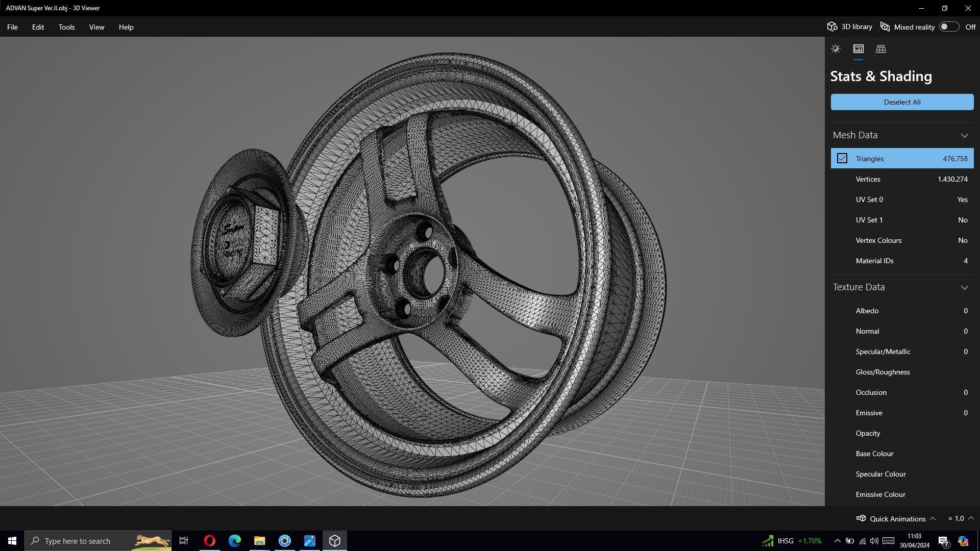The image size is (980, 551).
Task: Select the Normal texture row
Action: click(902, 331)
